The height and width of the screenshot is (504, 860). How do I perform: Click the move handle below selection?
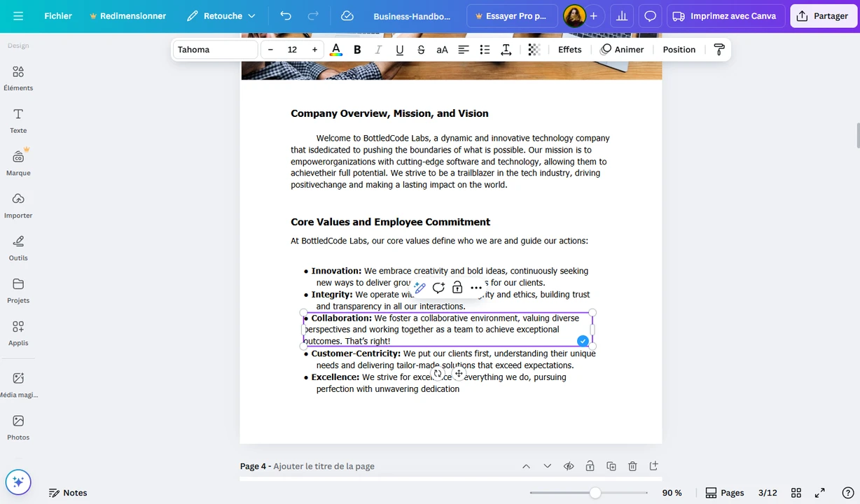pos(459,374)
